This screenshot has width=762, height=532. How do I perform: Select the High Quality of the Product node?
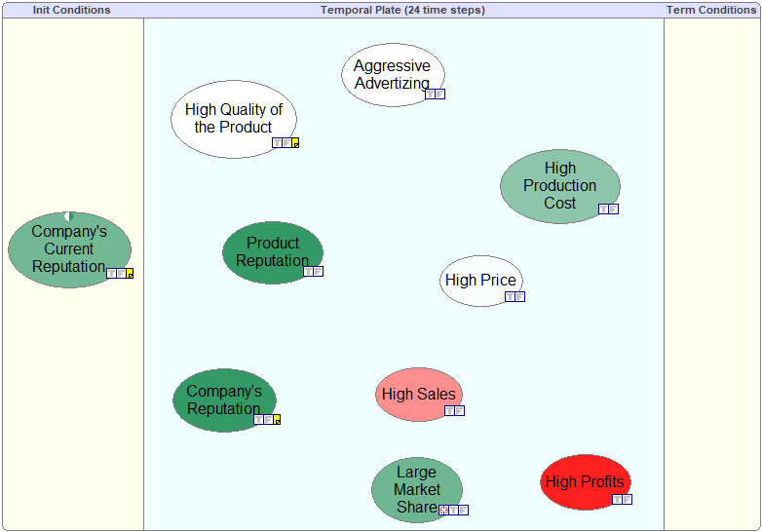[234, 119]
